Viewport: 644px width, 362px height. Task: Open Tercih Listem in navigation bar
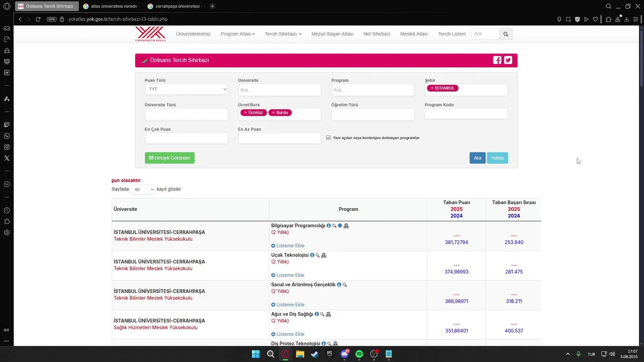pyautogui.click(x=452, y=34)
